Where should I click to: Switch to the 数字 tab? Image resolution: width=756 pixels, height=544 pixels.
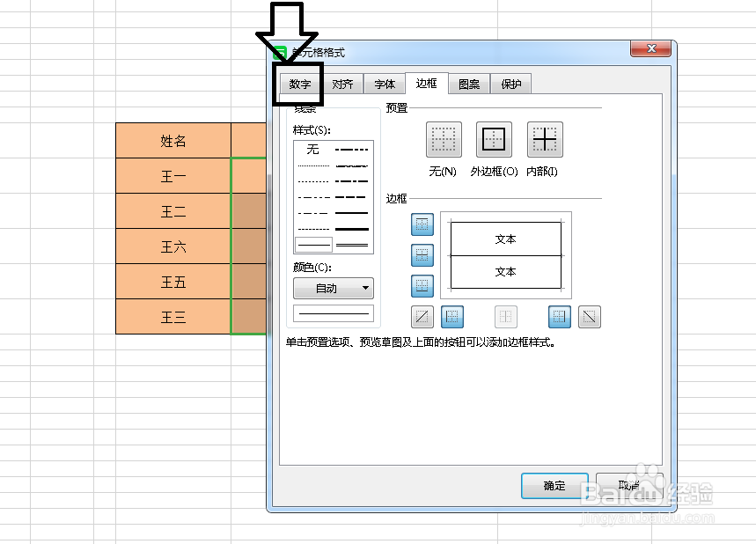tap(298, 84)
